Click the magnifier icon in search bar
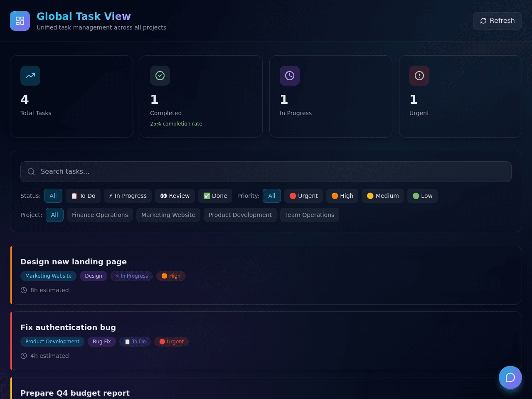 pos(31,172)
